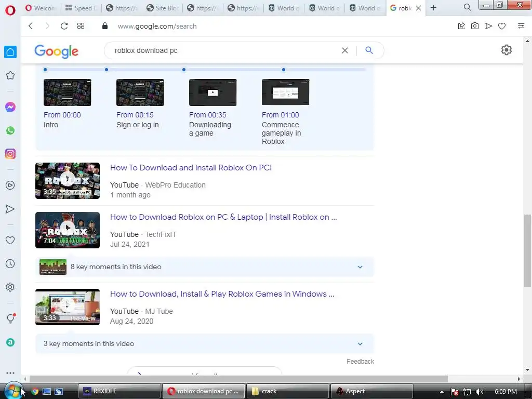The width and height of the screenshot is (532, 399).
Task: Click the vertical page scrollbar thumb
Action: click(527, 250)
